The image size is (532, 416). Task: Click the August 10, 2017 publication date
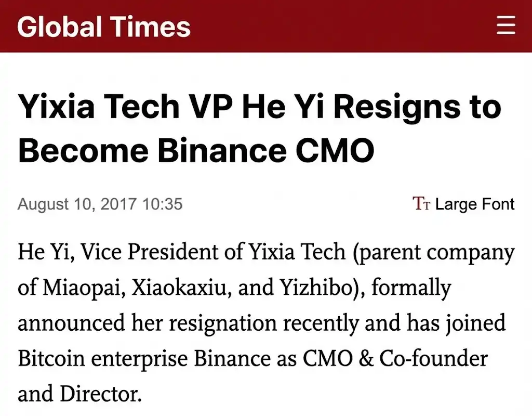click(77, 204)
